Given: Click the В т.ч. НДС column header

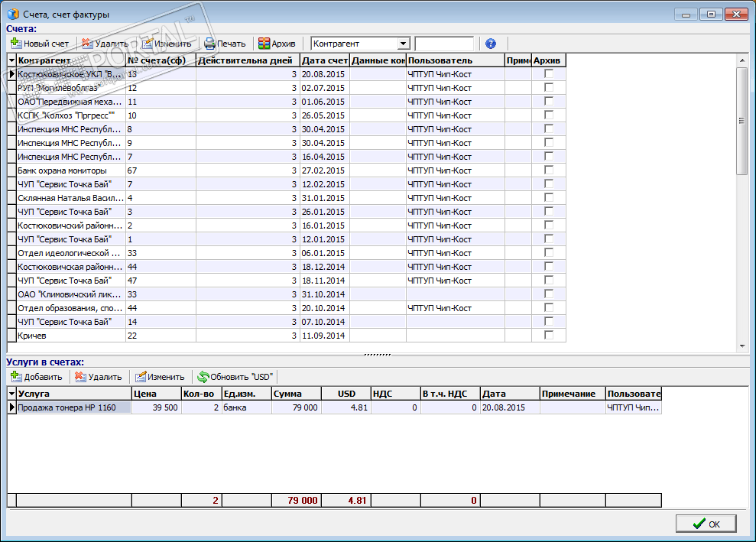Looking at the screenshot, I should tap(450, 394).
